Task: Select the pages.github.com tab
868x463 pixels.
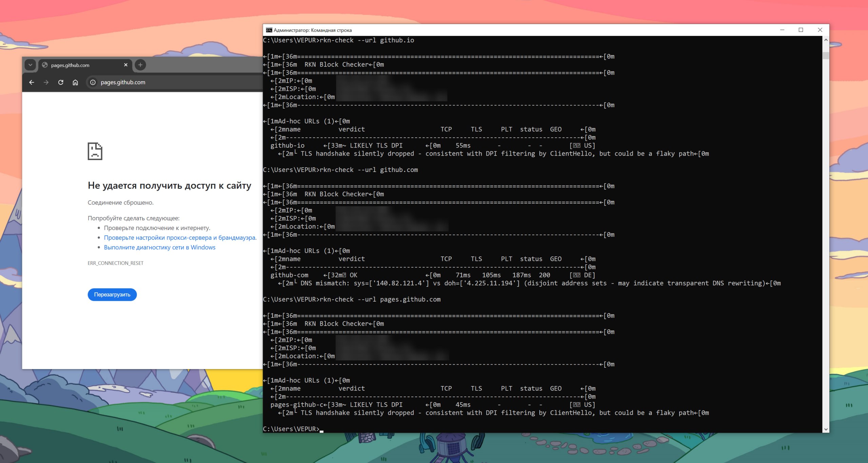Action: tap(85, 65)
